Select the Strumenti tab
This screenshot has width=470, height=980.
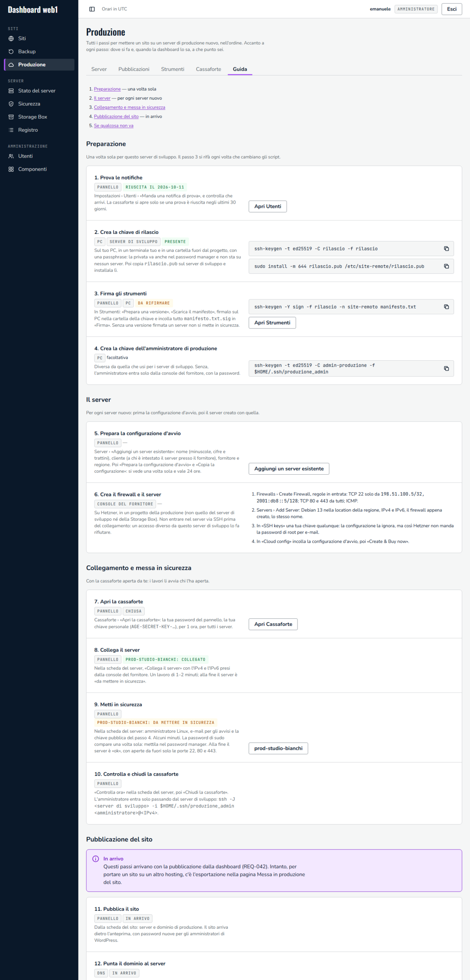[172, 69]
